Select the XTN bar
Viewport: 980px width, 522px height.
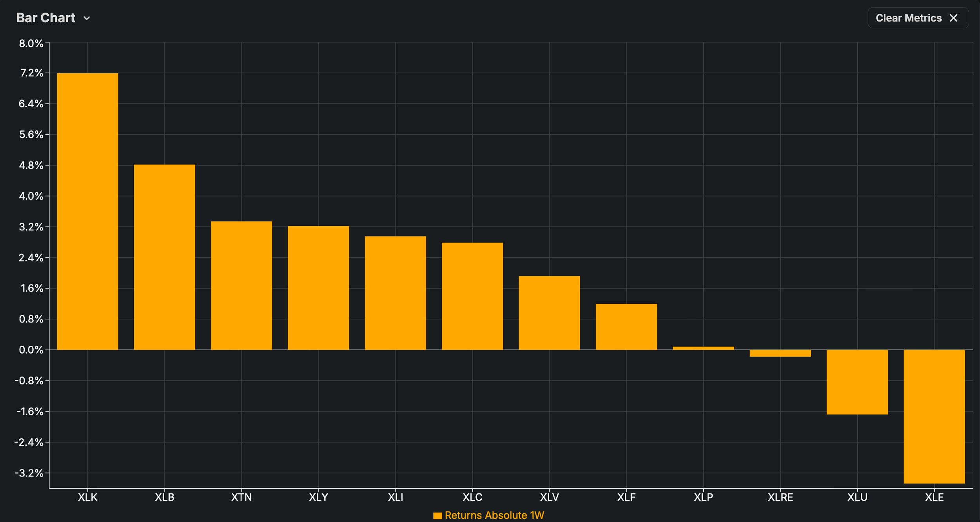(x=241, y=286)
